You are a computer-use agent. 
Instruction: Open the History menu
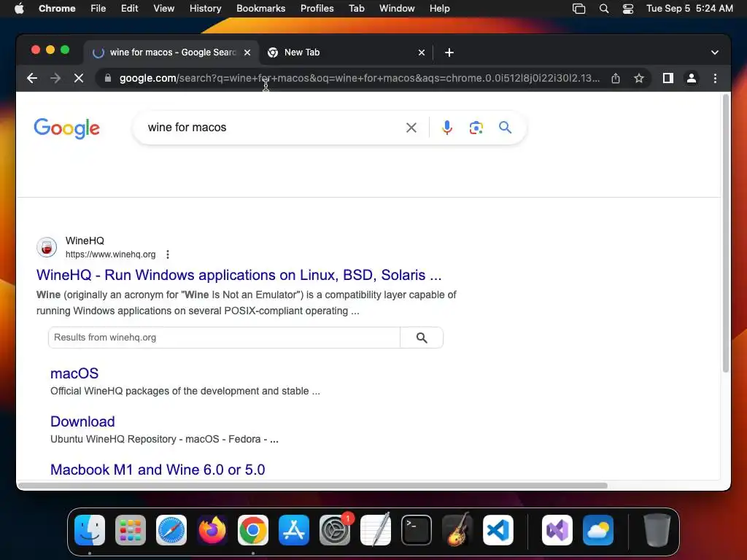205,9
